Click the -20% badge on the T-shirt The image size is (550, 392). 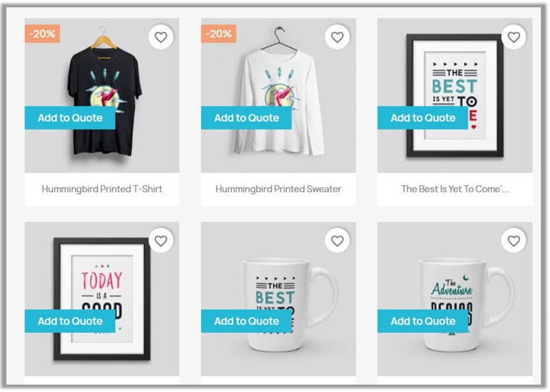coord(43,34)
